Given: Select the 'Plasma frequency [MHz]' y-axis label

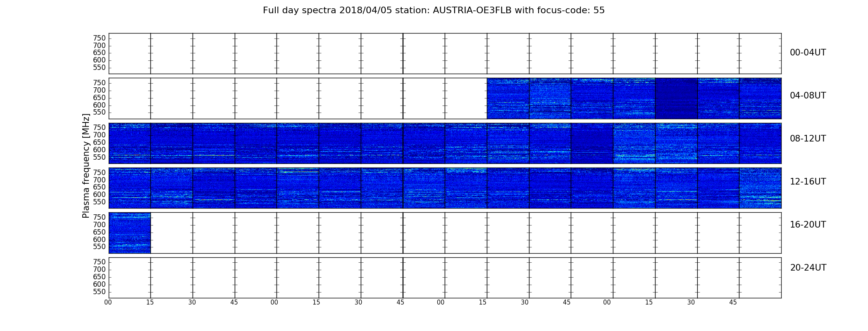Looking at the screenshot, I should (86, 165).
